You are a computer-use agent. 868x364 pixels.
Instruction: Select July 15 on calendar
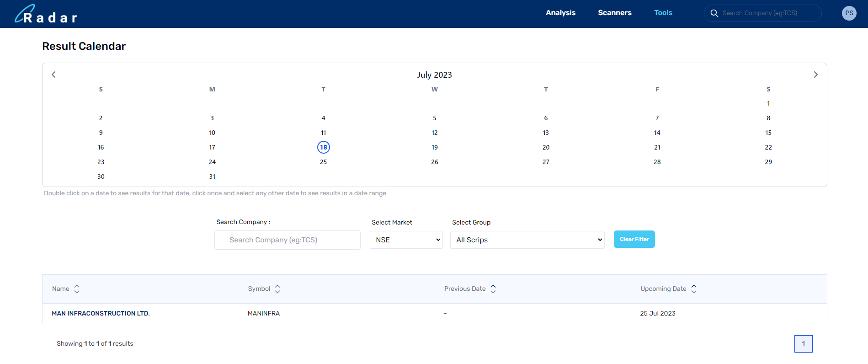(768, 133)
